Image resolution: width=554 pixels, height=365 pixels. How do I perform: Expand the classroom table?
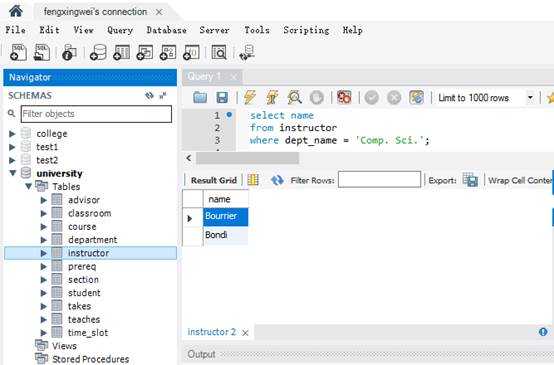(44, 213)
